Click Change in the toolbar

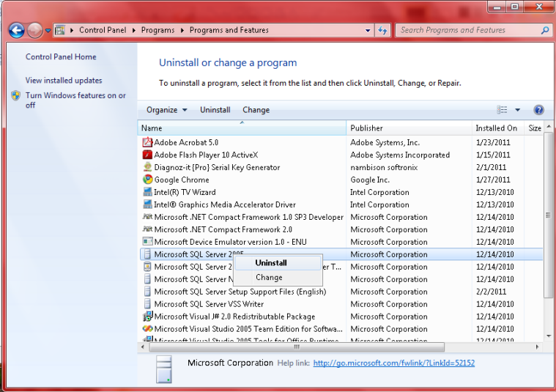(x=256, y=110)
